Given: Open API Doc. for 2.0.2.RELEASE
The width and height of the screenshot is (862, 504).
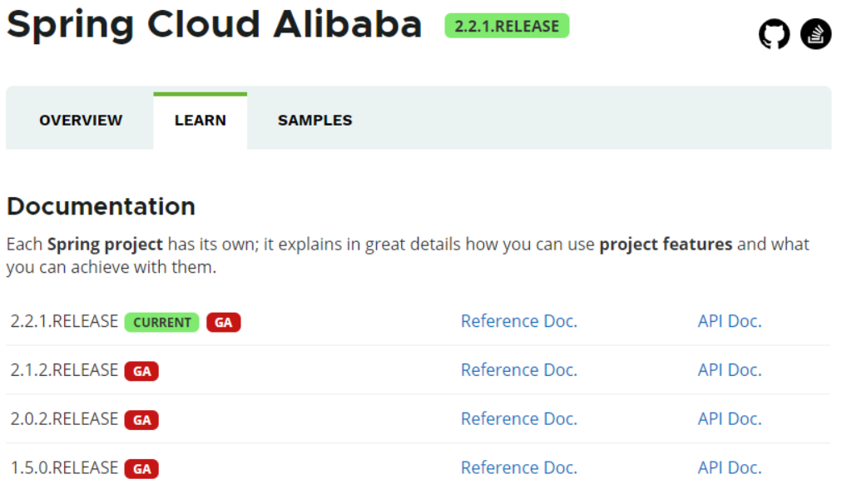Looking at the screenshot, I should pyautogui.click(x=730, y=419).
